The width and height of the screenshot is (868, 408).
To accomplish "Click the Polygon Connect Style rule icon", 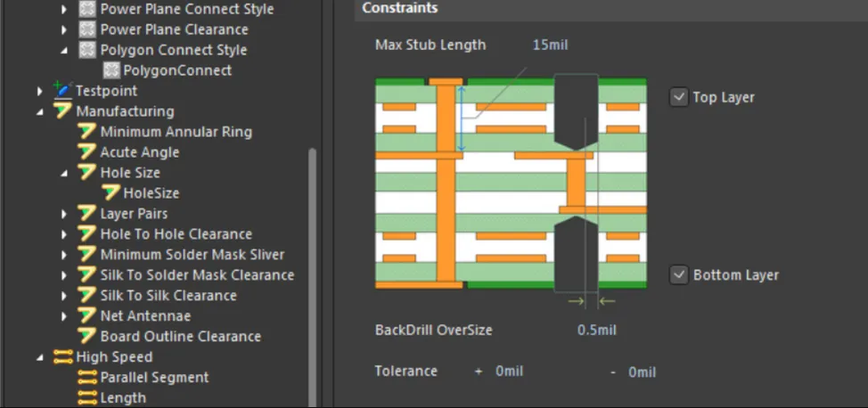I will 87,50.
